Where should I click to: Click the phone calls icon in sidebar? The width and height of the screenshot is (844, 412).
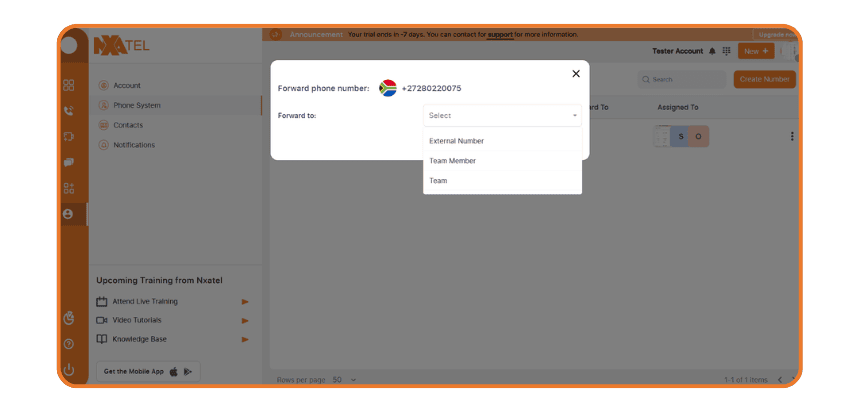coord(68,111)
